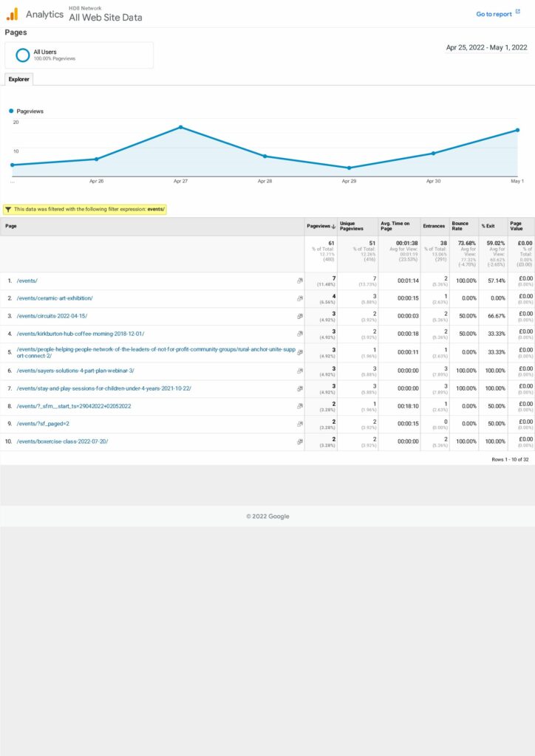The width and height of the screenshot is (535, 756).
Task: Select the Explorer tab
Action: tap(18, 79)
